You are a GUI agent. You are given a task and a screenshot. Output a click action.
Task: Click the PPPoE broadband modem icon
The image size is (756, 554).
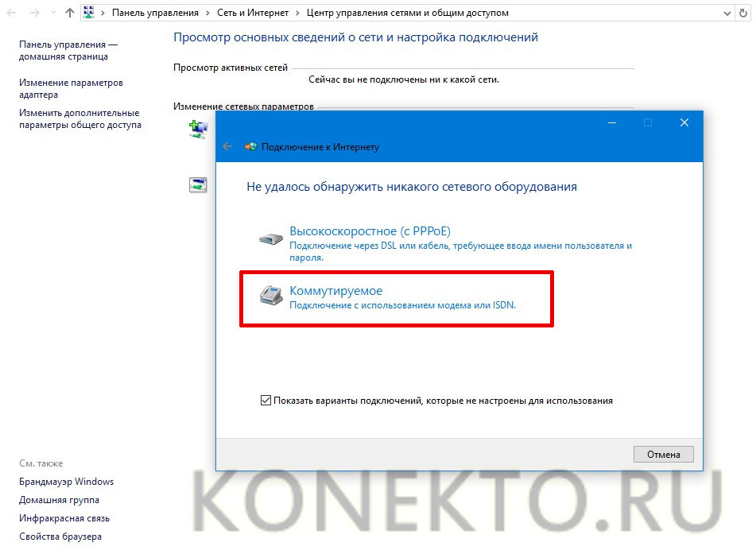click(270, 238)
